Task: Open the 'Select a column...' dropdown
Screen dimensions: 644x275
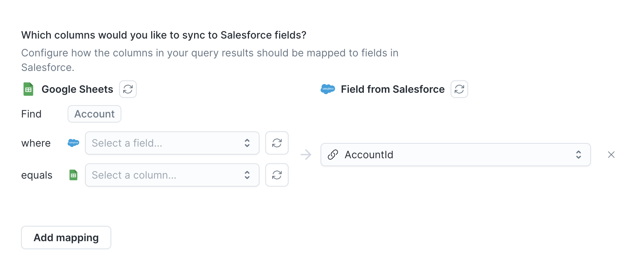Action: [x=172, y=175]
